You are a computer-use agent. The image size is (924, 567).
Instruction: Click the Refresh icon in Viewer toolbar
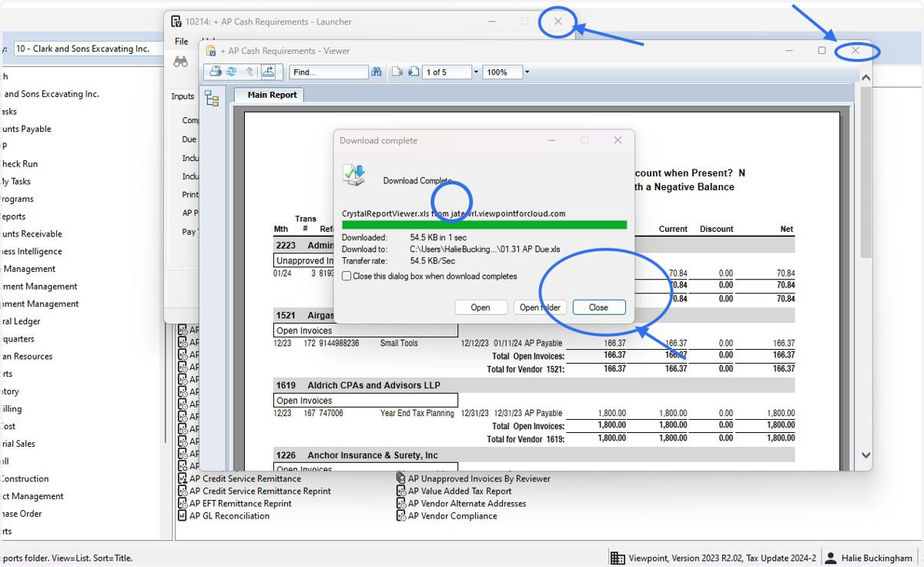(232, 72)
